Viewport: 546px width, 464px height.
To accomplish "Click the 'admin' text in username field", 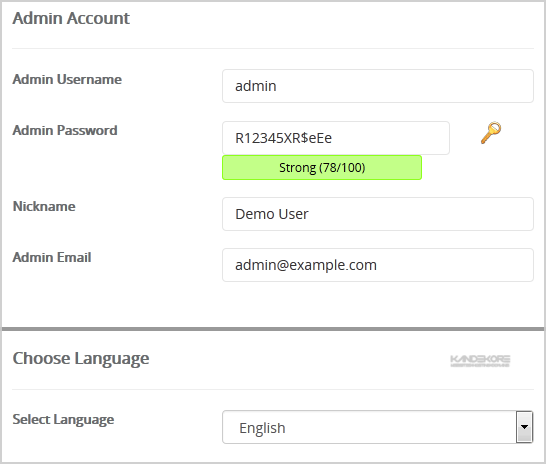I will [256, 86].
